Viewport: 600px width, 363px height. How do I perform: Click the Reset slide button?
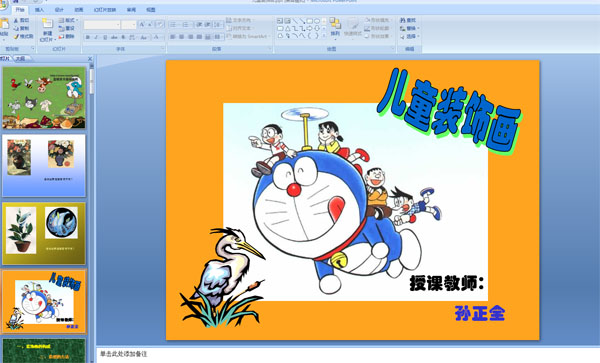tap(67, 28)
